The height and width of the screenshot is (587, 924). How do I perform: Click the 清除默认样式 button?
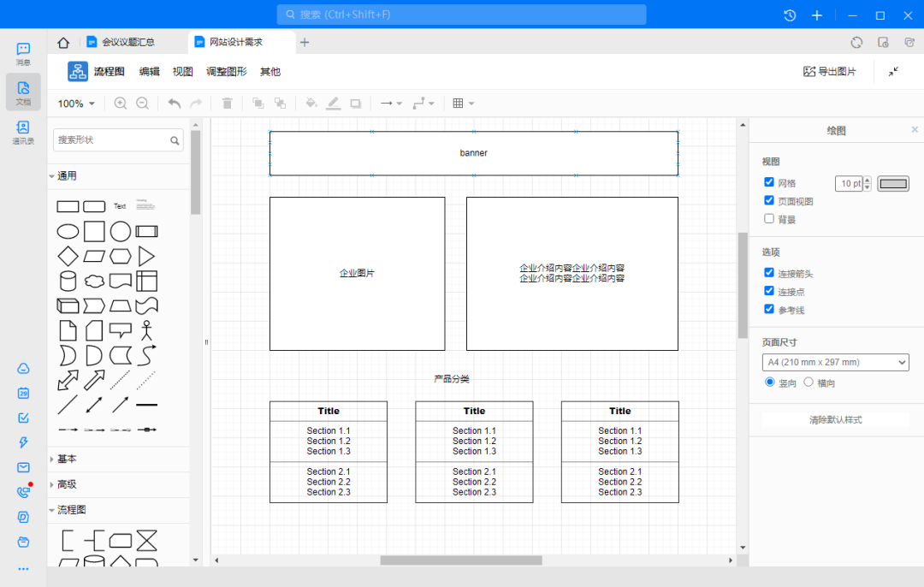pos(835,419)
